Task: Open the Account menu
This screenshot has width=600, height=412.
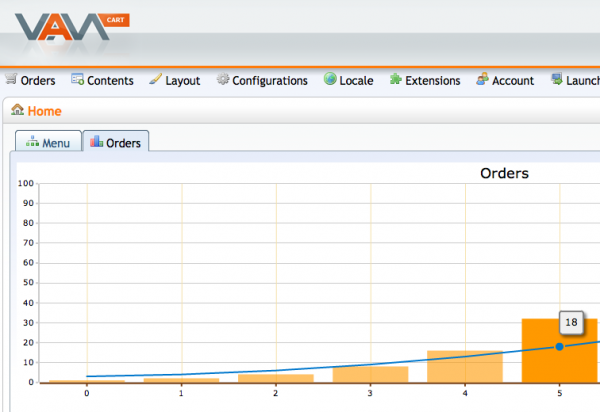Action: point(505,80)
